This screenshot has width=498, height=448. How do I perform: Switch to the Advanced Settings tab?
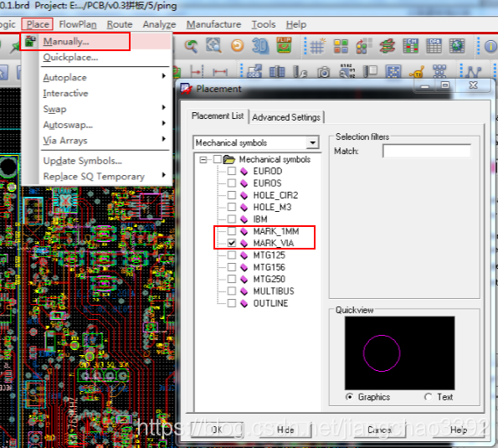click(286, 117)
